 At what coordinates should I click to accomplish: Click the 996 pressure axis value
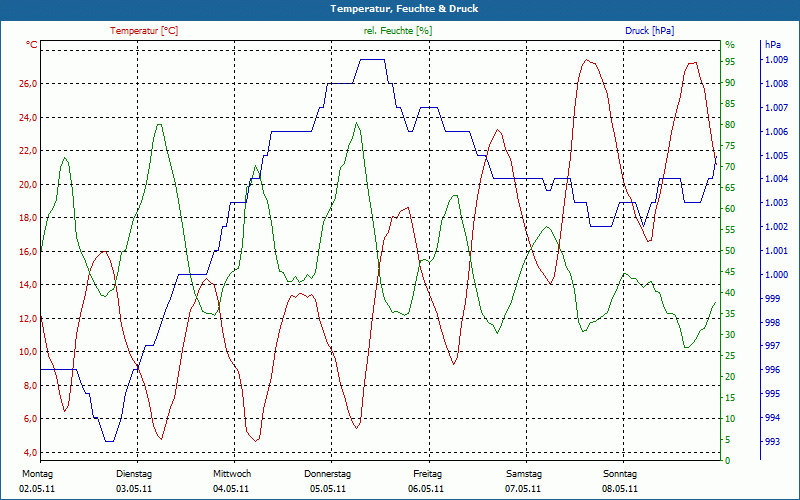(x=772, y=370)
